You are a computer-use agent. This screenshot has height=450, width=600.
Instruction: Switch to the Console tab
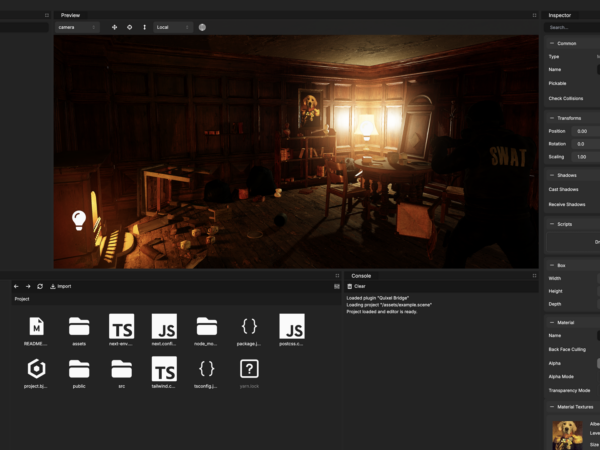[x=361, y=276]
